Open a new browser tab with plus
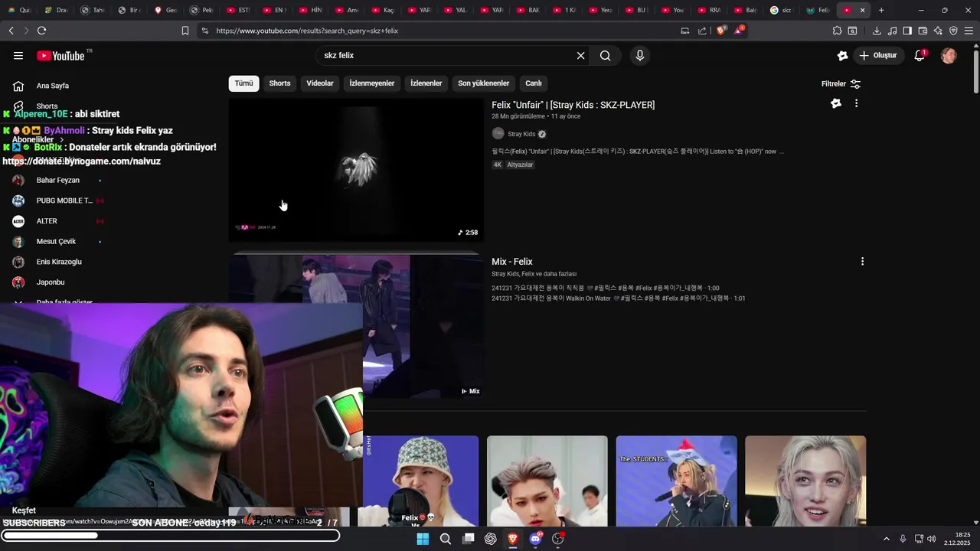The image size is (980, 551). [x=881, y=10]
